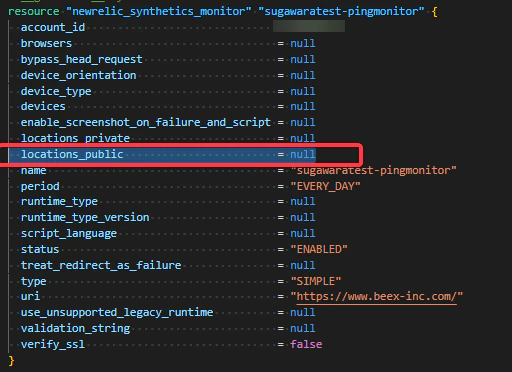Viewport: 512px width, 372px height.
Task: Select the "newrelic_synthetics_monitor" resource type string
Action: [159, 12]
